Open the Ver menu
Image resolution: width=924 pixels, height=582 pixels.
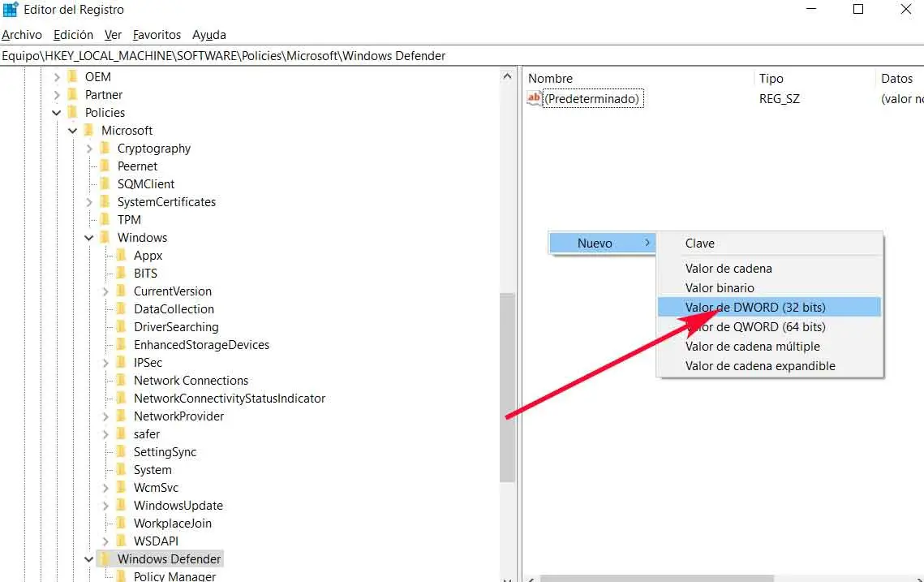(x=113, y=35)
